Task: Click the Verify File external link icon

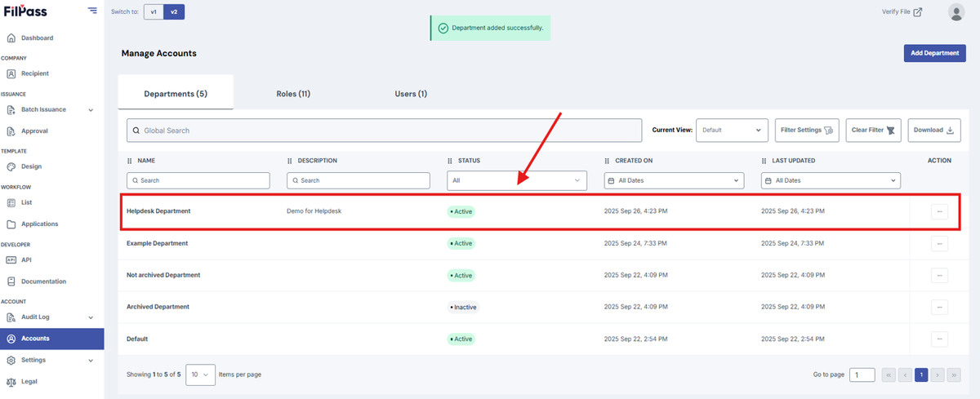Action: (918, 11)
